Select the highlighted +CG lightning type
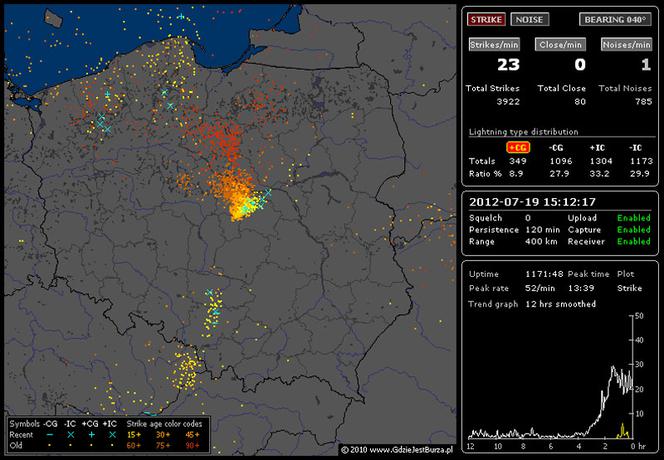 (518, 147)
